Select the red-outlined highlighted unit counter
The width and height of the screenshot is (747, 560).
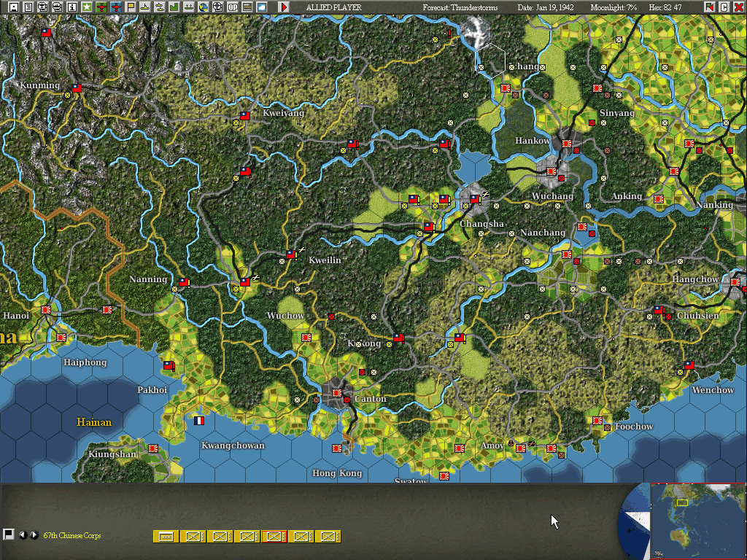pos(274,537)
